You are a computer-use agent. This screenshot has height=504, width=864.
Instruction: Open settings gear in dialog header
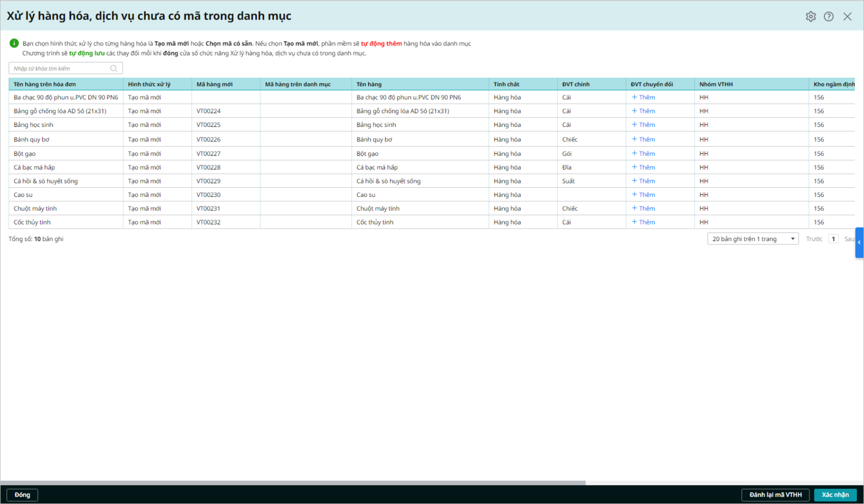coord(811,17)
